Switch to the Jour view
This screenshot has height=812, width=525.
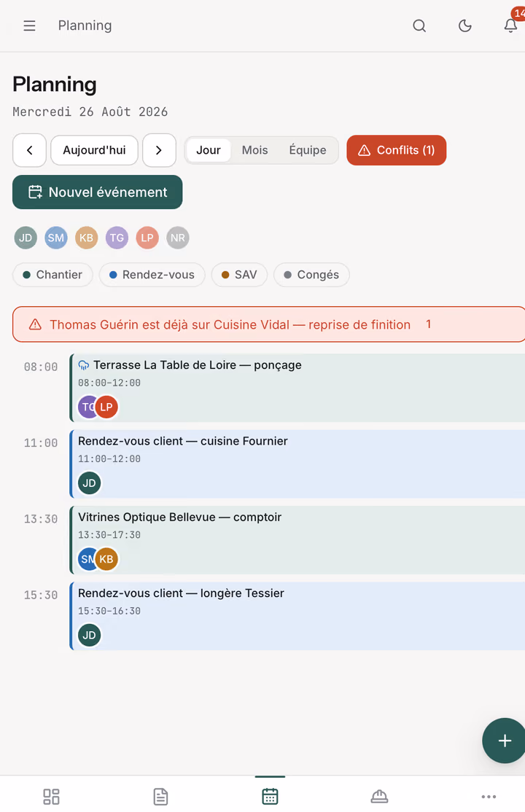click(x=209, y=150)
